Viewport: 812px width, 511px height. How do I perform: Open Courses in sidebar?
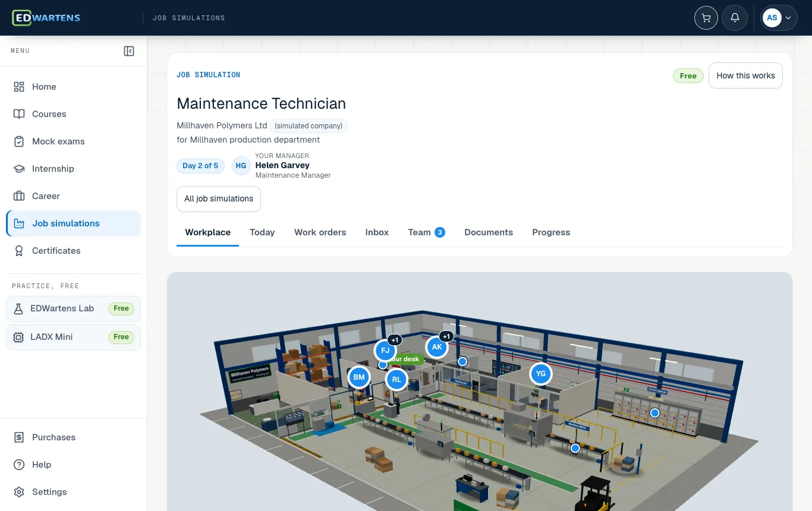[x=74, y=114]
